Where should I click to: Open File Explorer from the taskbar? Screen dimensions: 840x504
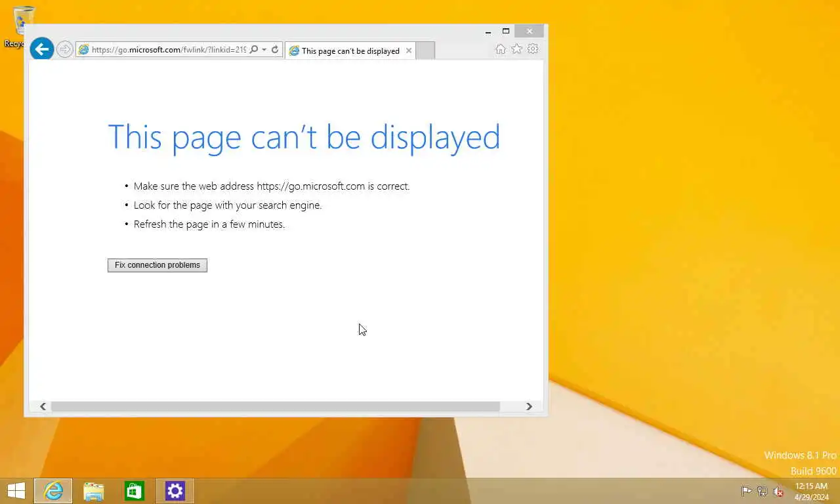[94, 491]
